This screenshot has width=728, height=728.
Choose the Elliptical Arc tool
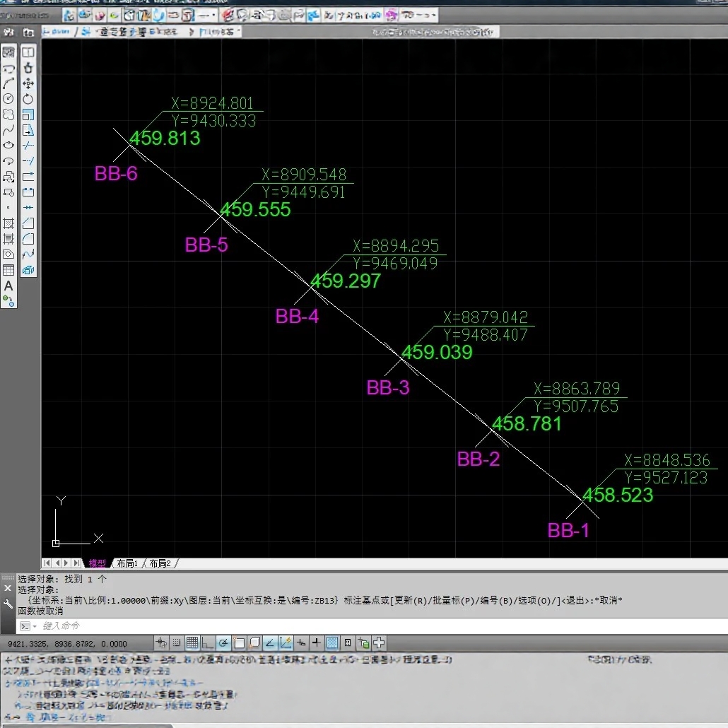tap(8, 161)
